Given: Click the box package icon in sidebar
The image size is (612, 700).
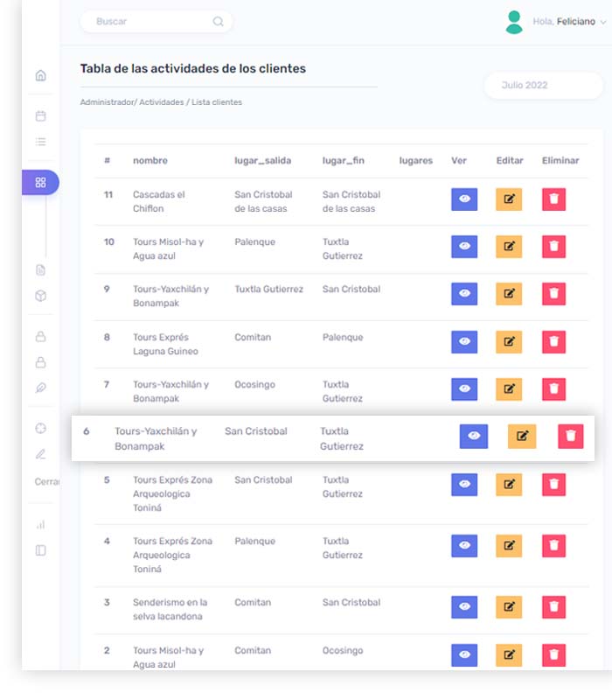Looking at the screenshot, I should (40, 297).
